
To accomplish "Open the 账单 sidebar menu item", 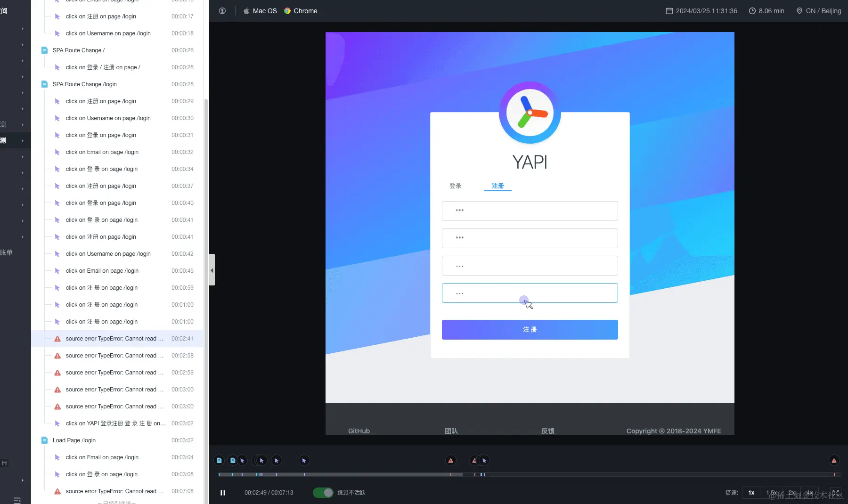I will click(x=6, y=253).
